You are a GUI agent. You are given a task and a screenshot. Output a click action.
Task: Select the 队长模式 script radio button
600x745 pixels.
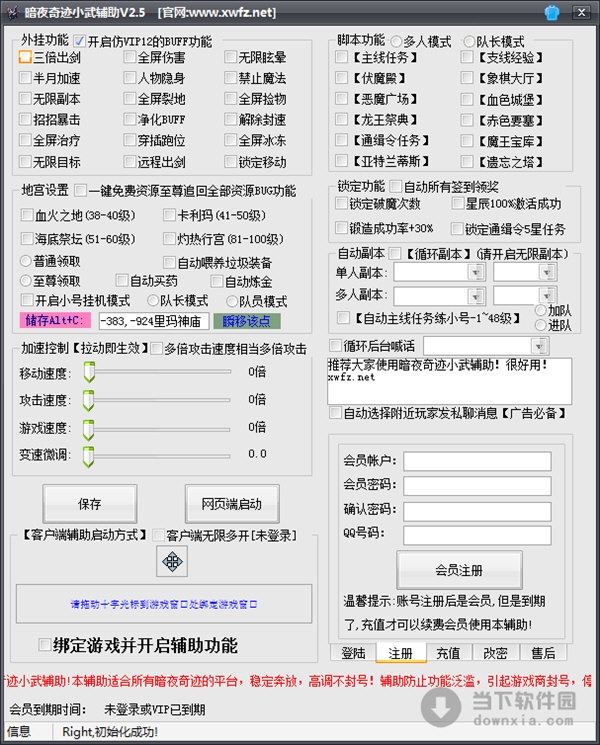(469, 41)
